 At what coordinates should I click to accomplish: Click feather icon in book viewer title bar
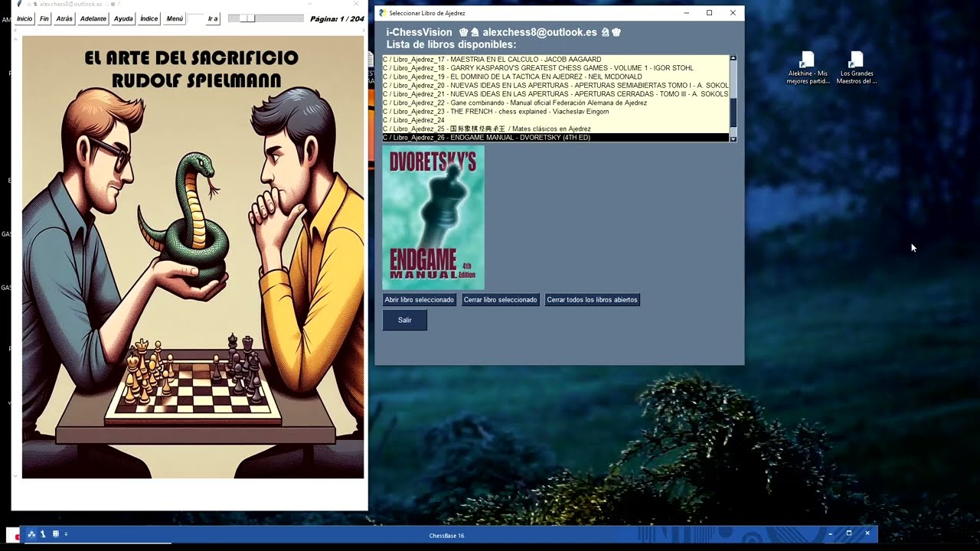[x=19, y=4]
